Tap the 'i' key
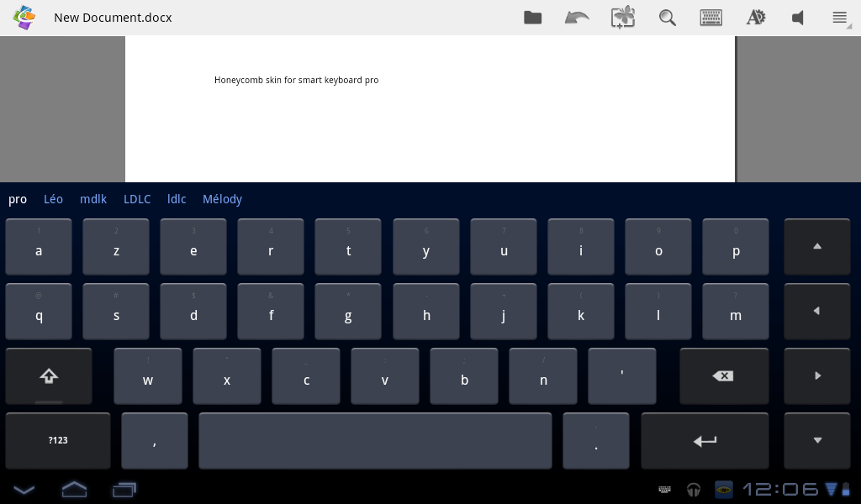Viewport: 861px width, 504px height. click(581, 247)
